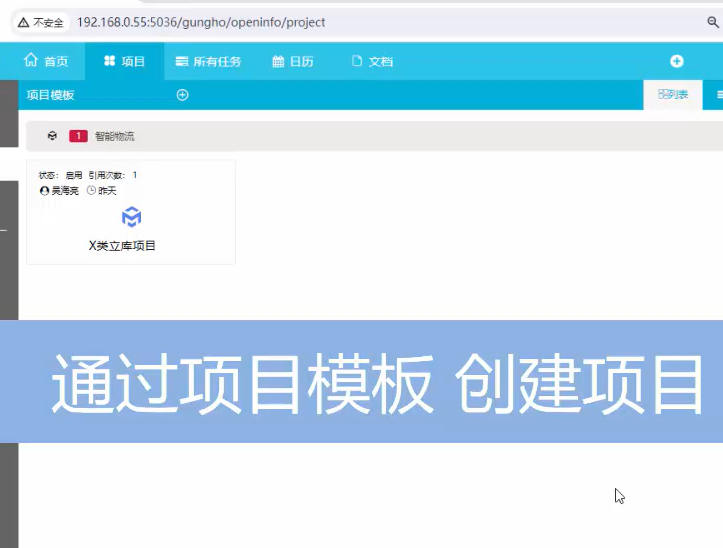The height and width of the screenshot is (548, 723).
Task: Click the 项目模板 header title
Action: (x=51, y=95)
